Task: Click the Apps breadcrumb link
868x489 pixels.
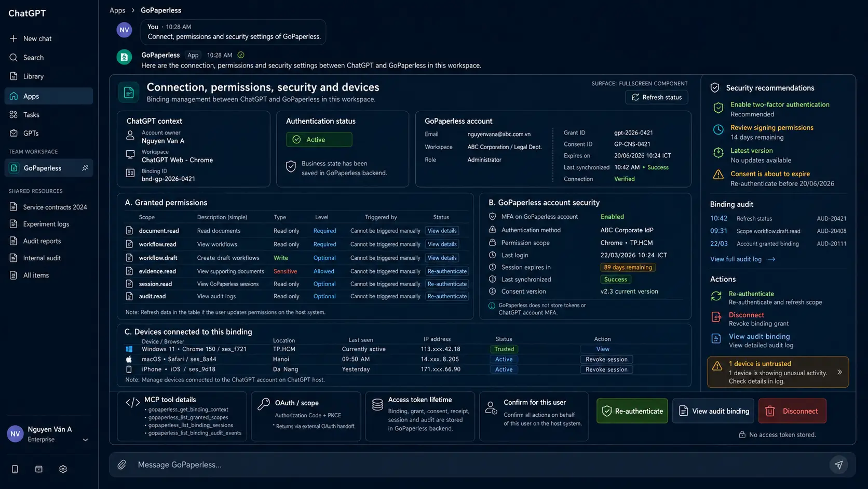Action: pyautogui.click(x=117, y=10)
